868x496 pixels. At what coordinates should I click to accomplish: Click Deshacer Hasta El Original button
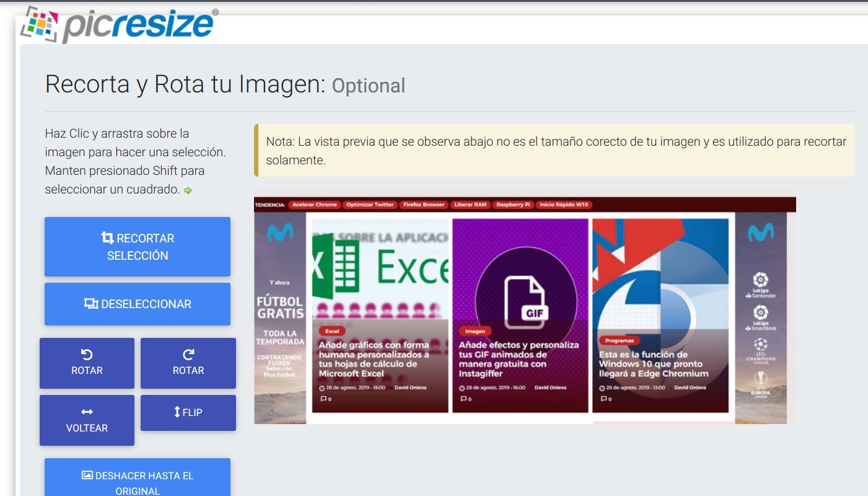pyautogui.click(x=138, y=477)
